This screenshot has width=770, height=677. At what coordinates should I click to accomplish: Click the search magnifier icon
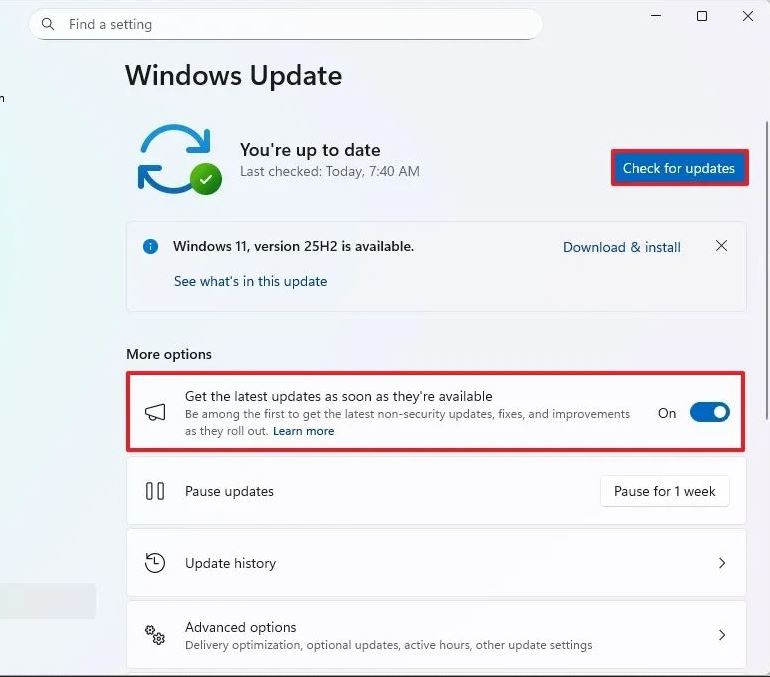(49, 25)
